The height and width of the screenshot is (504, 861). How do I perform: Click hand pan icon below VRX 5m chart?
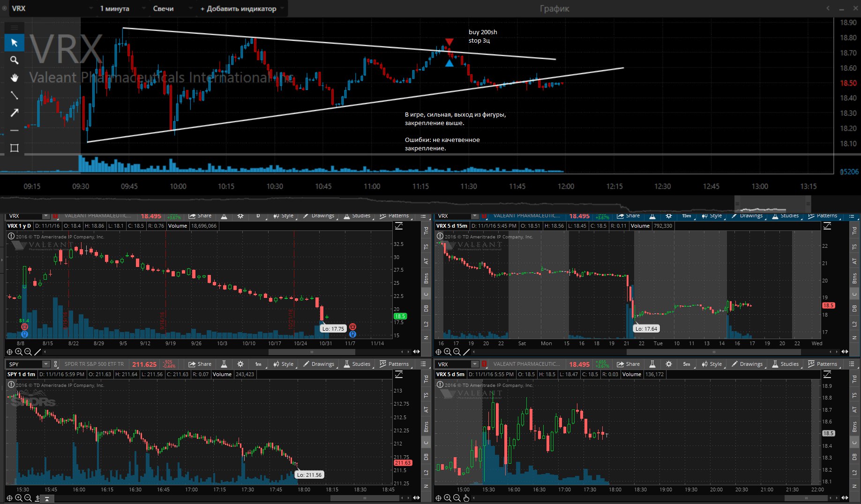click(466, 498)
